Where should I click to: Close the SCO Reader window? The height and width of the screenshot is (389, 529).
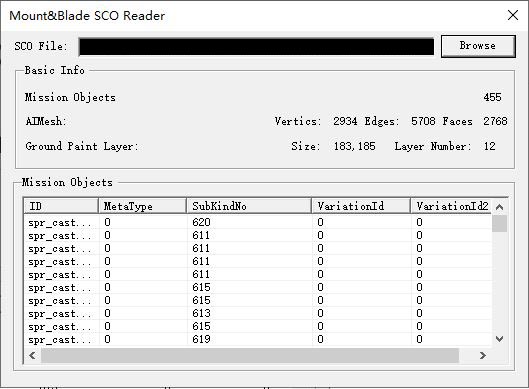point(513,15)
